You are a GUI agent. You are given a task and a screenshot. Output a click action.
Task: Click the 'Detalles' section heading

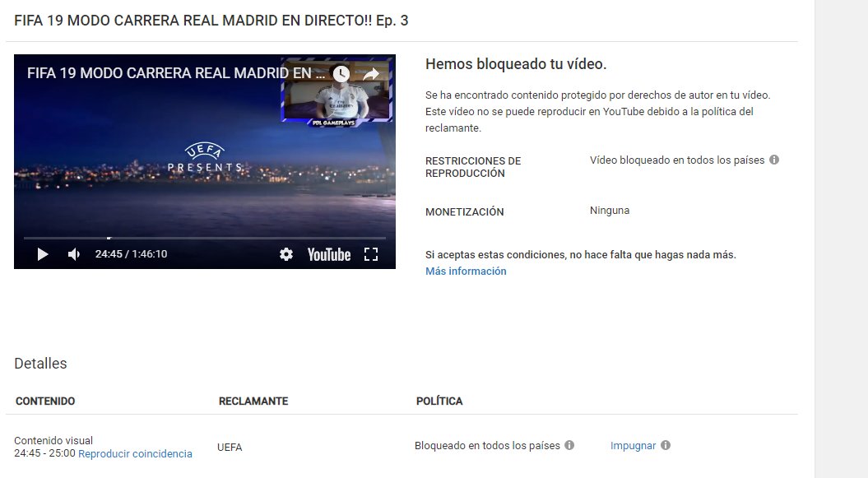[40, 364]
